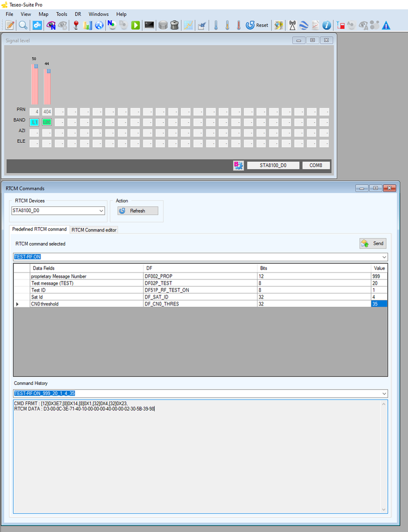Click the satellite toolbar icon
408x532 pixels.
coord(202,26)
